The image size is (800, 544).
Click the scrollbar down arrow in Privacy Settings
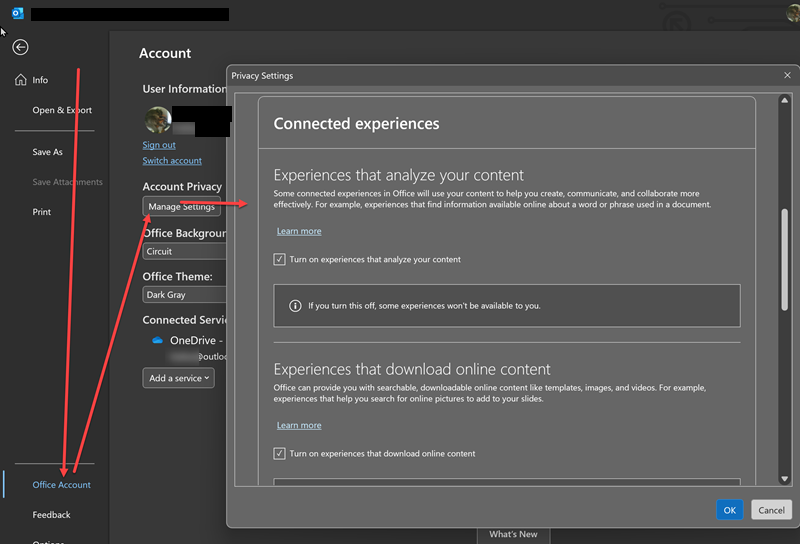(x=785, y=479)
